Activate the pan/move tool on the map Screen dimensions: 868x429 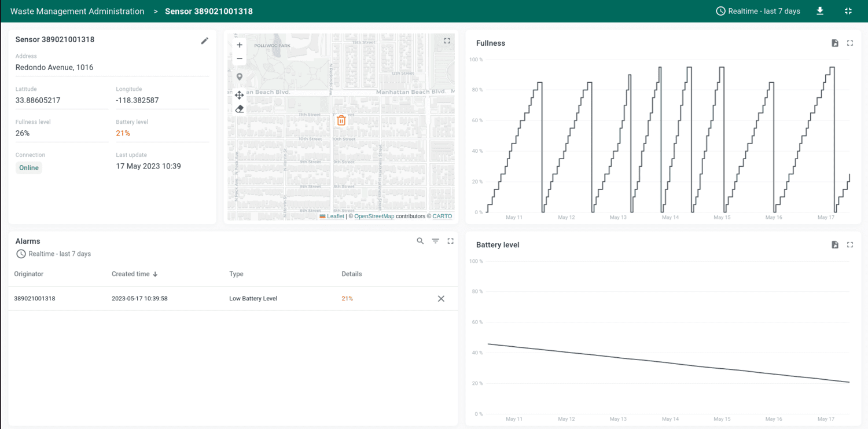239,95
